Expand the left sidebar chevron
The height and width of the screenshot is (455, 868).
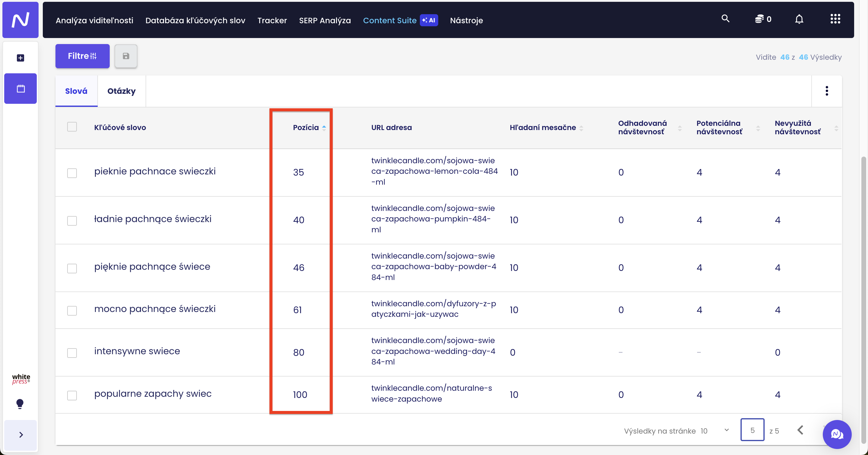[21, 435]
